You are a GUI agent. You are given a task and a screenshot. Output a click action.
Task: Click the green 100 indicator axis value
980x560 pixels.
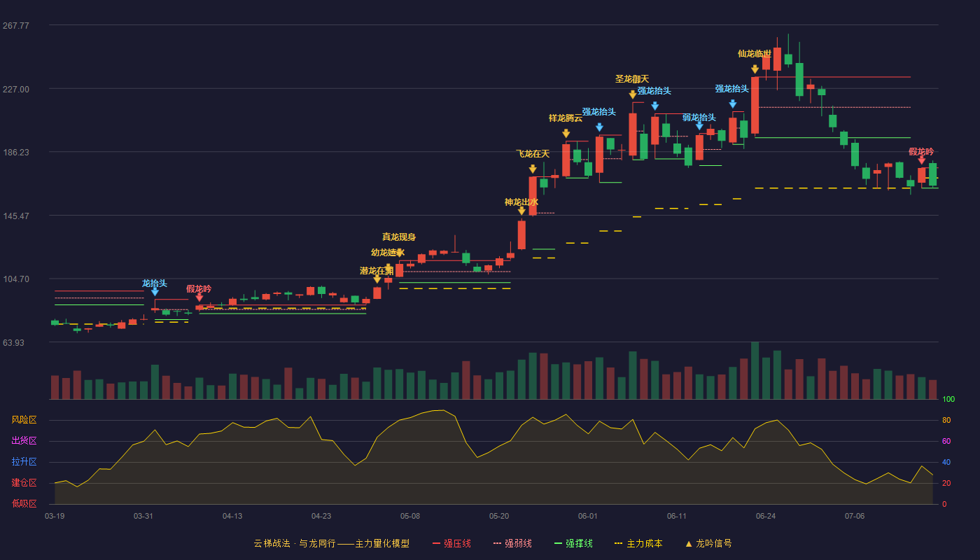coord(948,400)
